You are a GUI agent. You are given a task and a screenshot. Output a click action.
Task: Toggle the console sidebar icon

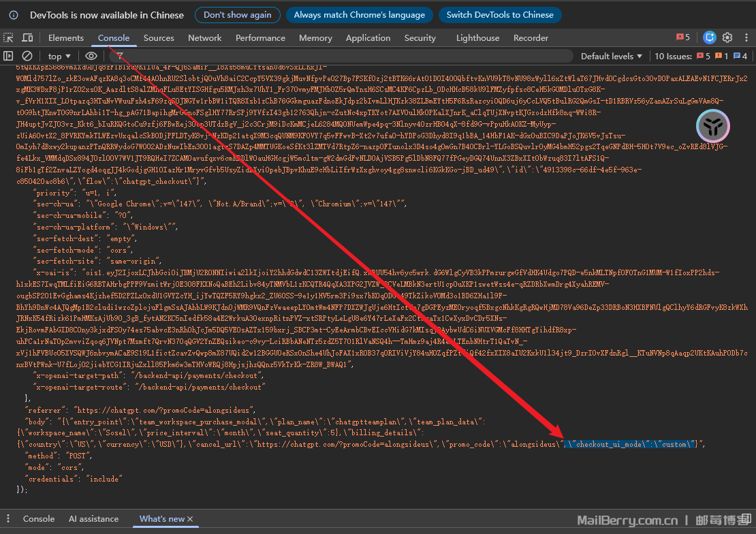tap(9, 56)
